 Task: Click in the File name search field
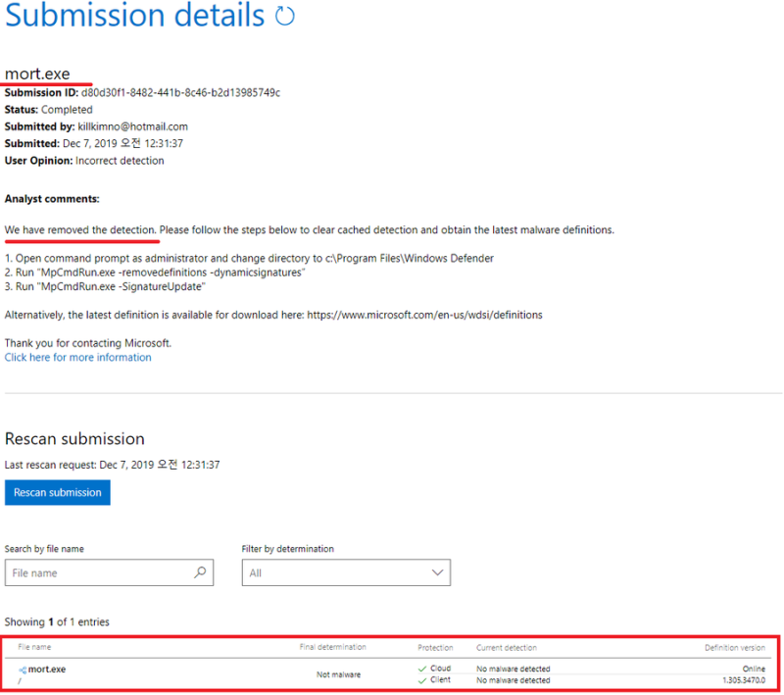98,572
